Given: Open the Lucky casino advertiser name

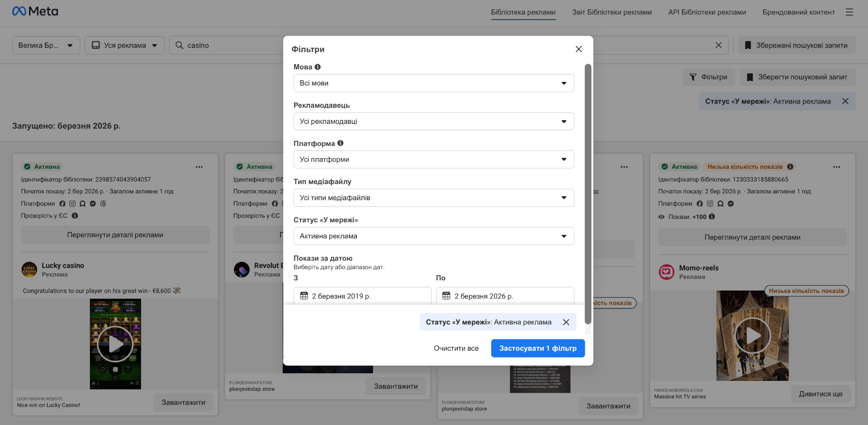Looking at the screenshot, I should tap(63, 266).
